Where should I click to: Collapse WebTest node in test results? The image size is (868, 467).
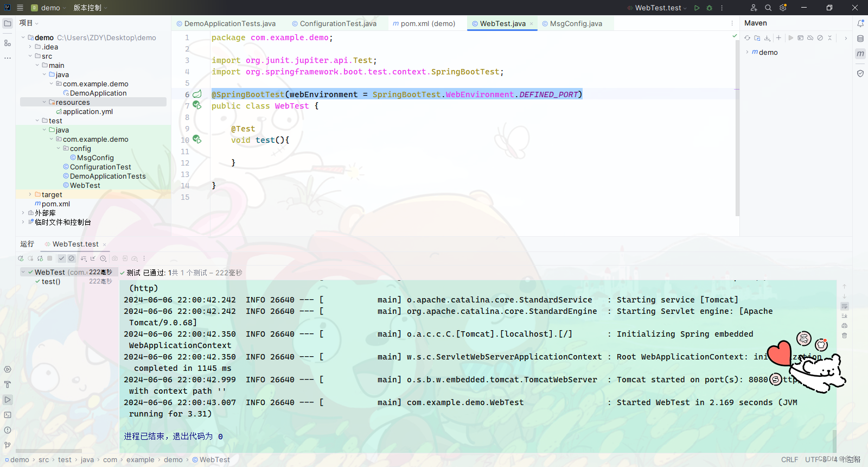(x=23, y=272)
